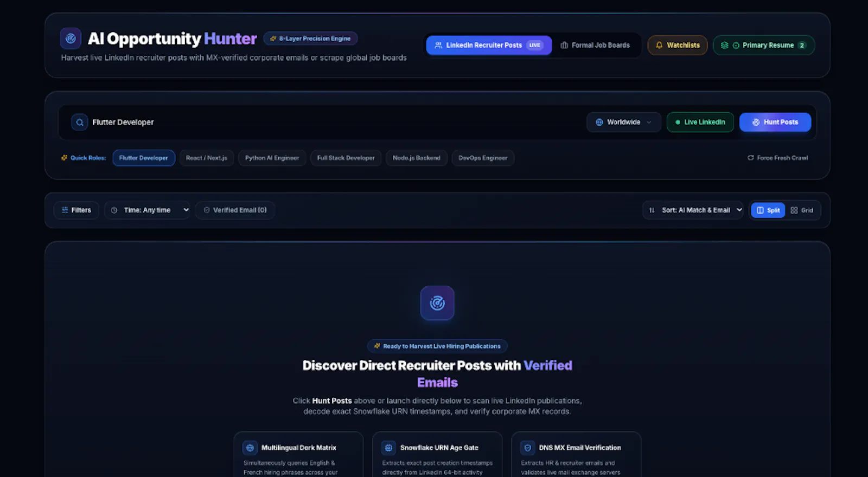
Task: Open the Primary Resume selector
Action: (764, 45)
